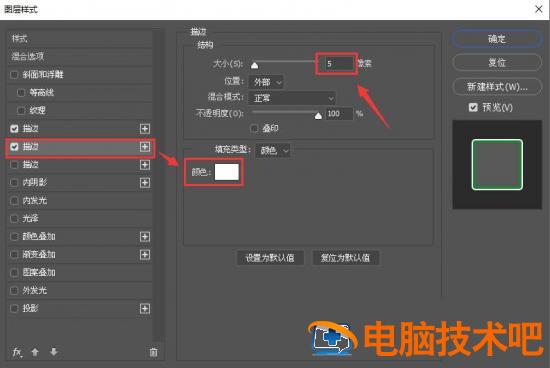Click the plus icon on the topmost checked 描边 row
Screen dimensions: 550x368
click(x=145, y=128)
